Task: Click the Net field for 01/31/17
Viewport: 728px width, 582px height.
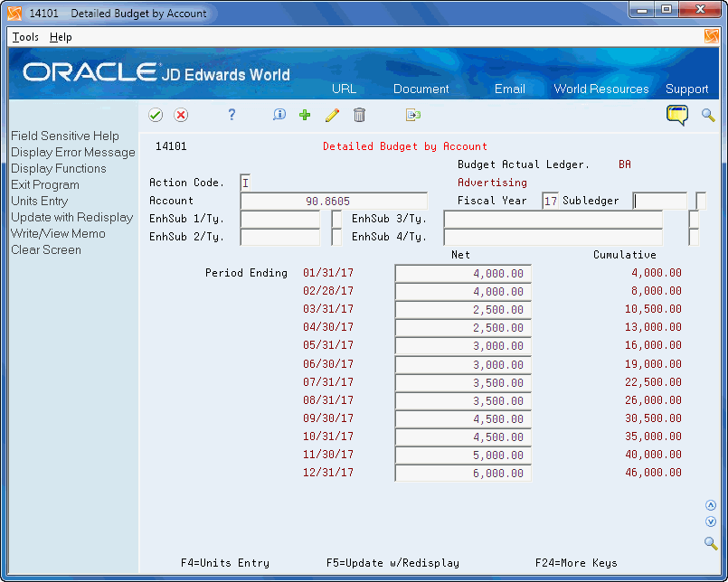Action: pyautogui.click(x=463, y=273)
